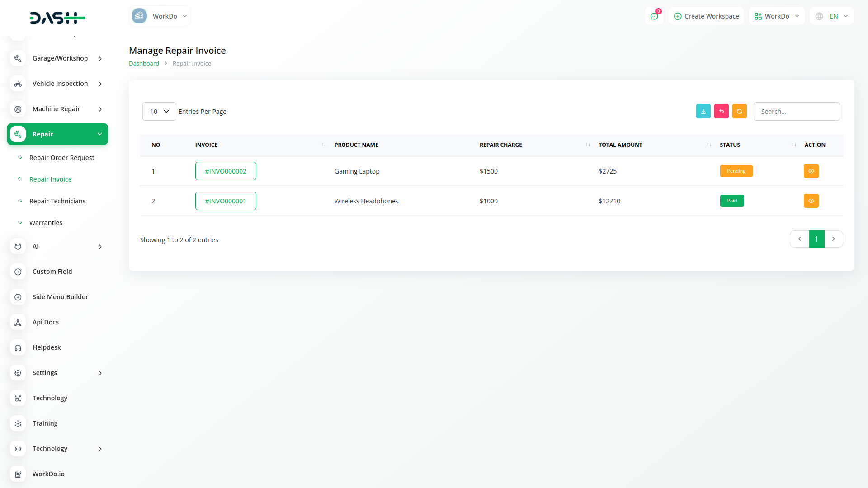Sort table by the Invoice column arrows
868x488 pixels.
[x=323, y=145]
